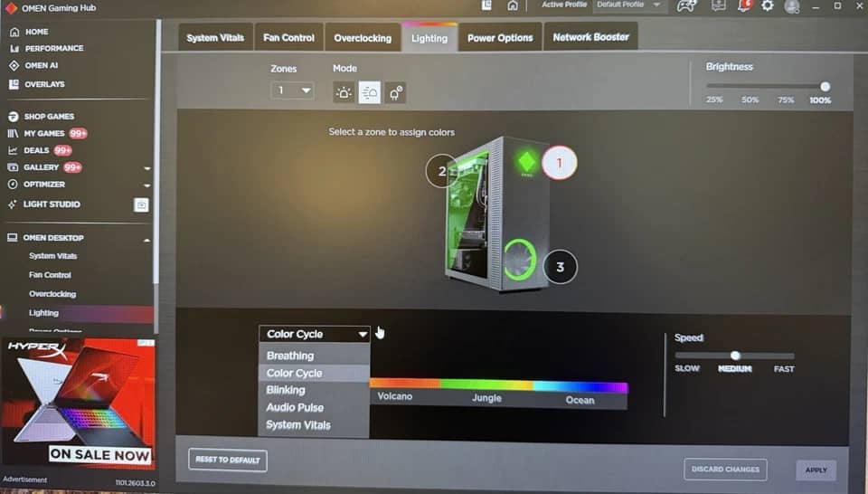868x494 pixels.
Task: Switch to the Fan Control tab
Action: [288, 38]
